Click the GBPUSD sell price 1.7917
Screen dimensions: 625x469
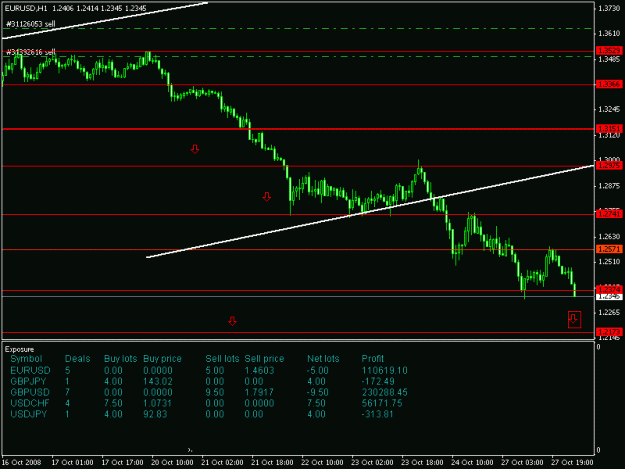tap(259, 392)
